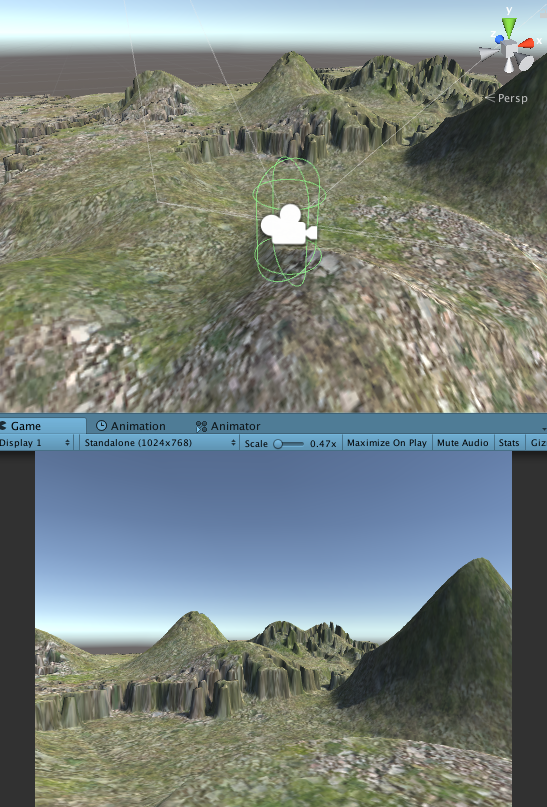Toggle the Stats overlay button
The image size is (547, 807).
click(509, 443)
